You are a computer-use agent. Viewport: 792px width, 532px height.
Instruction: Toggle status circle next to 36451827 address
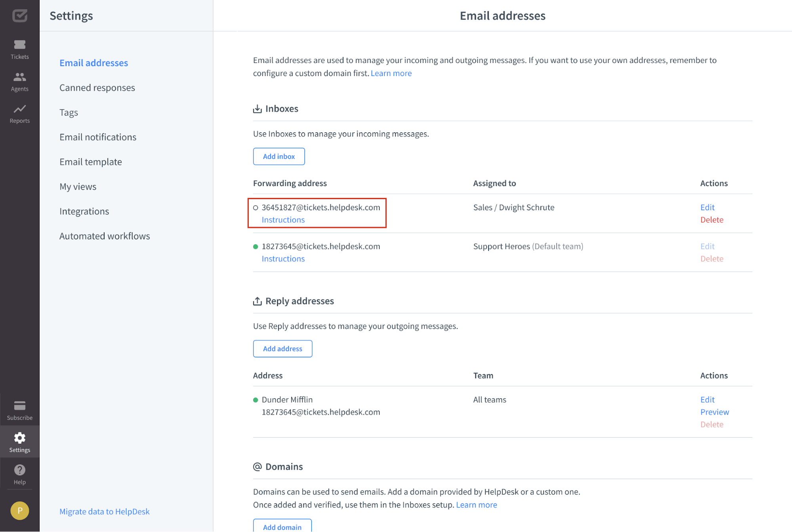click(x=256, y=207)
